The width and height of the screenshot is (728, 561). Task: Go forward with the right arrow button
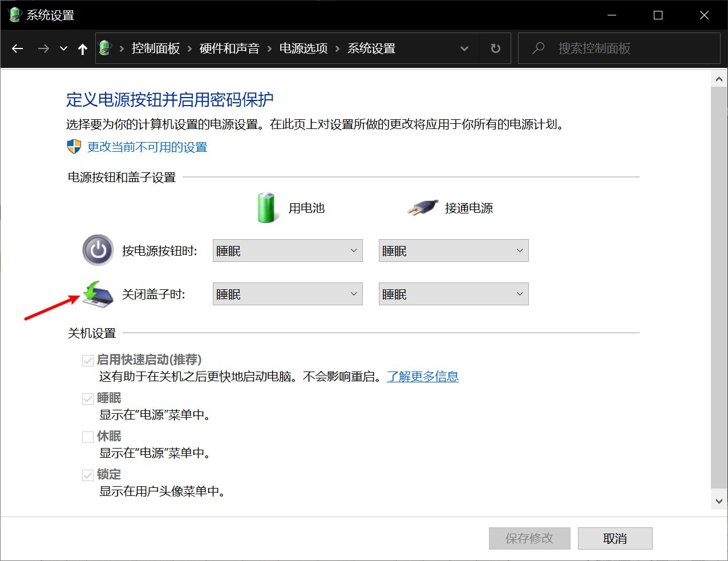[43, 49]
